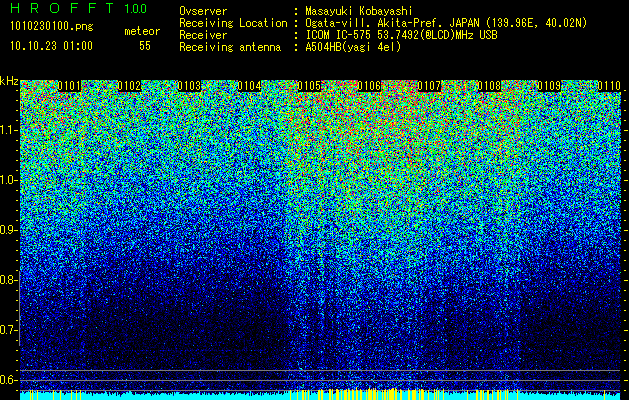Click the filename 1010230100.png
Screen dimensions: 629x400
click(x=52, y=27)
